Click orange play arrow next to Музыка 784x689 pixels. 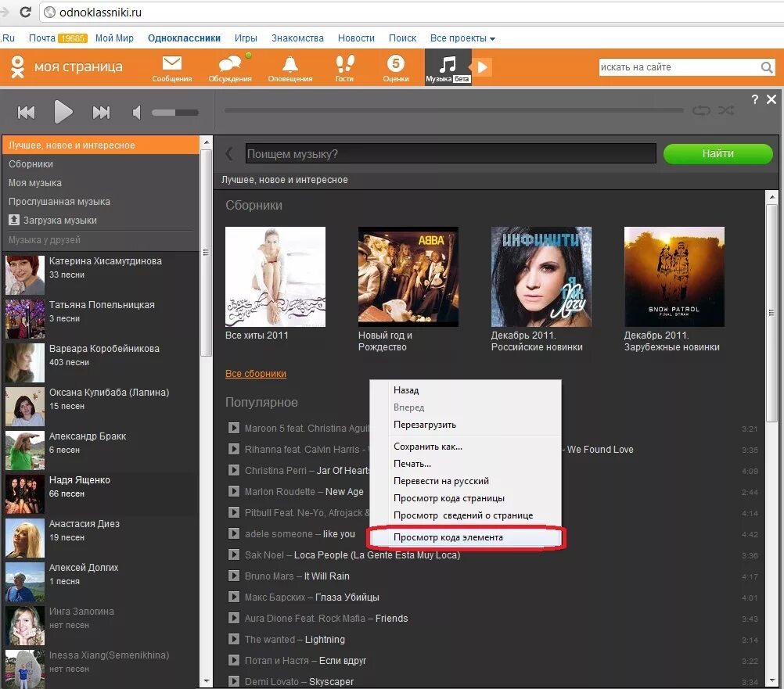(482, 67)
